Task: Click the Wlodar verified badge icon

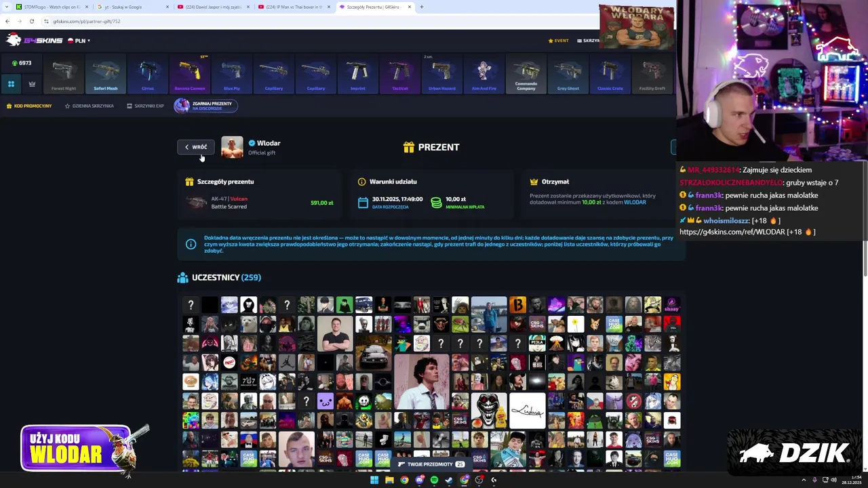Action: (252, 143)
